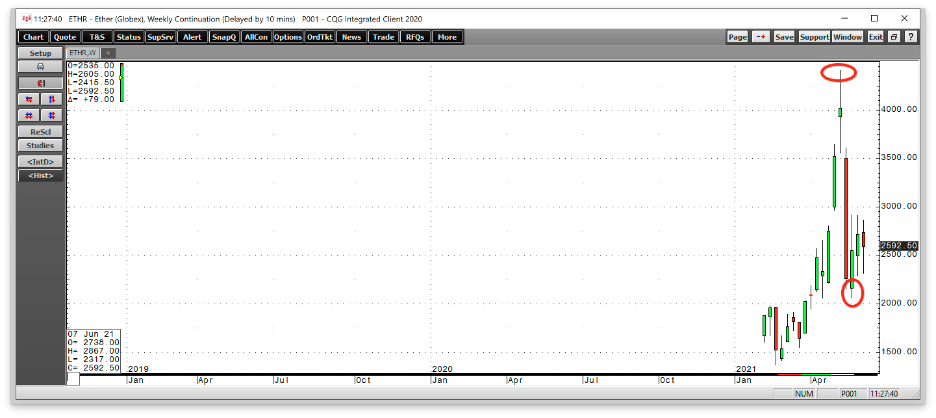This screenshot has width=936, height=418.
Task: Open the Options toolbar item
Action: click(288, 37)
